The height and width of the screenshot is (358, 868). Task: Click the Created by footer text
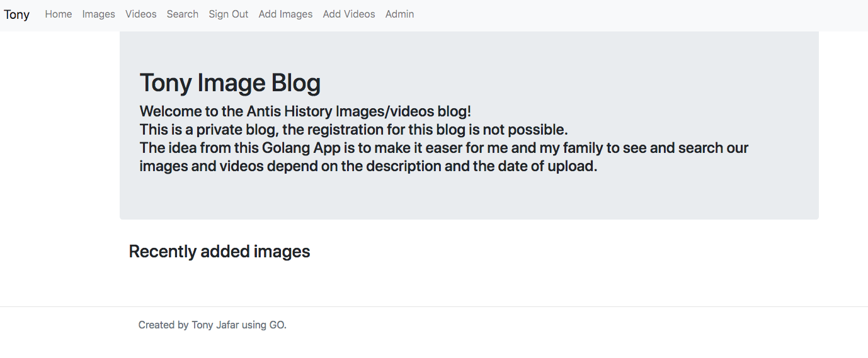click(164, 325)
